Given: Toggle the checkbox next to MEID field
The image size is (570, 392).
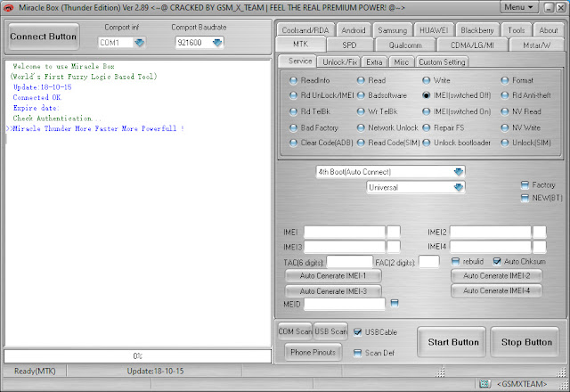Looking at the screenshot, I should coord(395,303).
